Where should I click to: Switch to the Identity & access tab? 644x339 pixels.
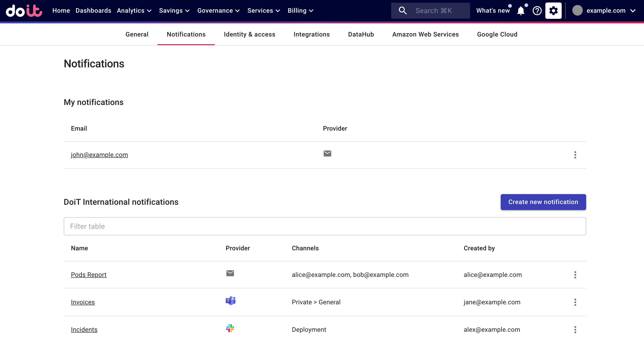250,34
